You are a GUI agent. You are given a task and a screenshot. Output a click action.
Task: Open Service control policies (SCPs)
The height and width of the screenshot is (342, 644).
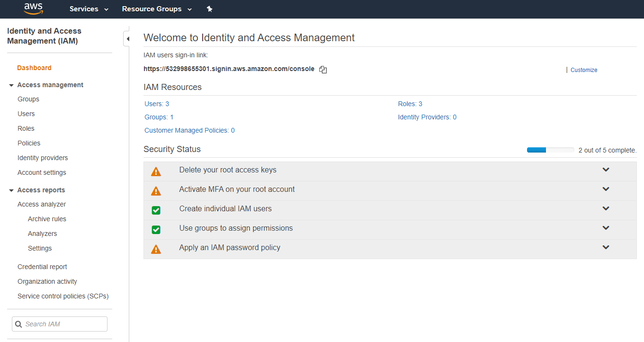click(x=63, y=296)
